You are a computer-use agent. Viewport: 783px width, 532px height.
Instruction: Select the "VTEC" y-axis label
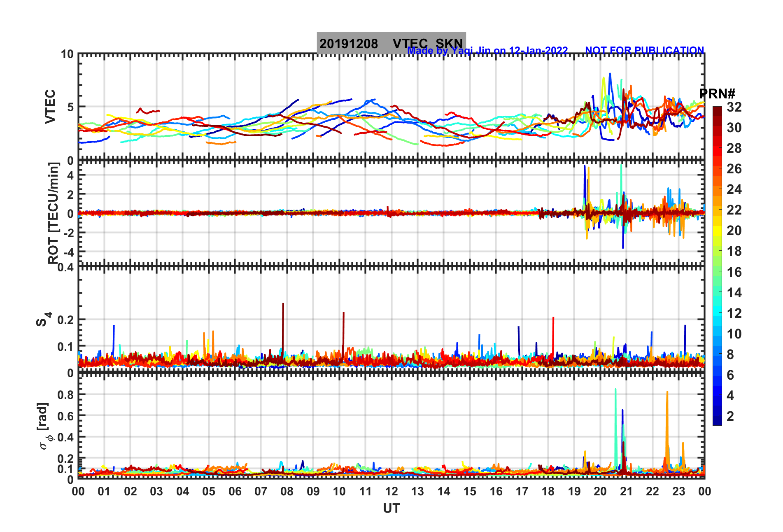coord(50,106)
